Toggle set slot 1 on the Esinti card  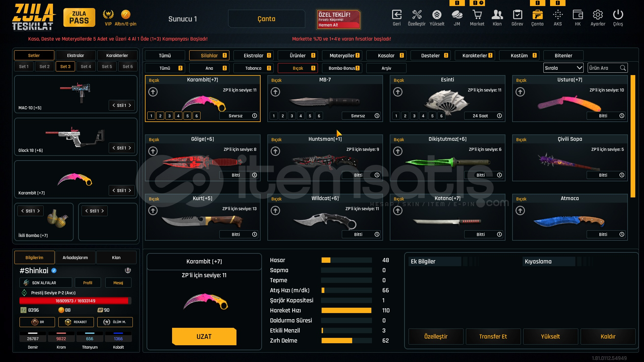tap(396, 116)
